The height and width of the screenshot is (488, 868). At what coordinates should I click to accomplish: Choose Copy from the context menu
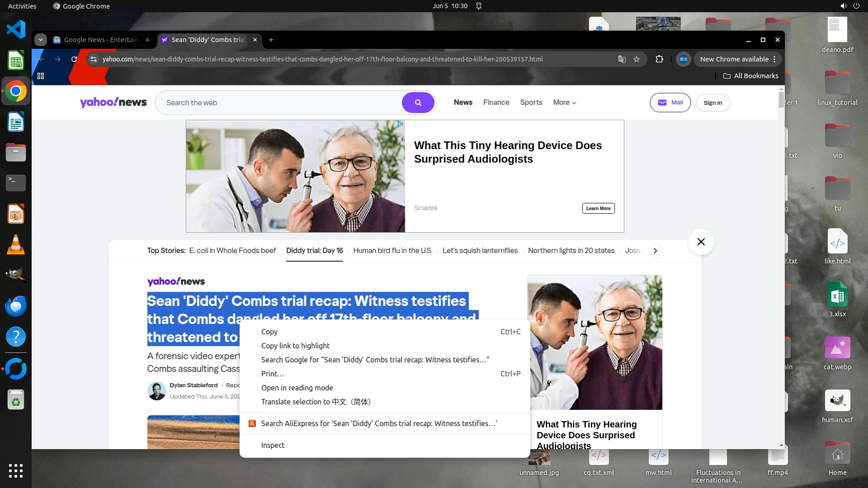pyautogui.click(x=269, y=332)
